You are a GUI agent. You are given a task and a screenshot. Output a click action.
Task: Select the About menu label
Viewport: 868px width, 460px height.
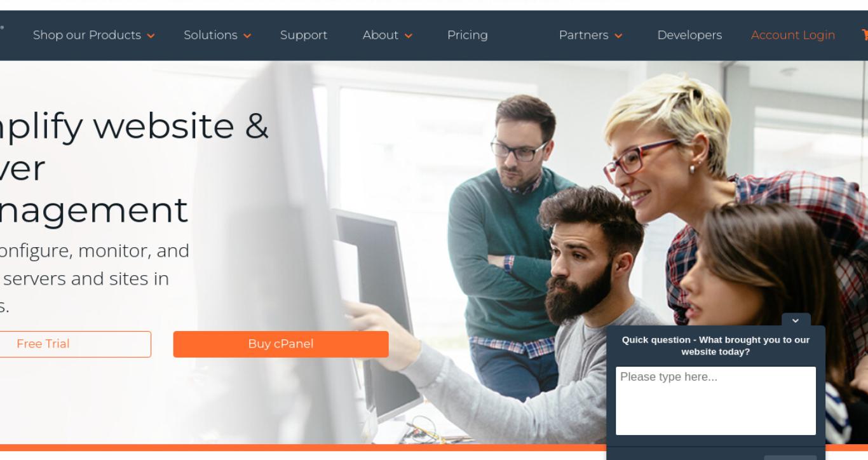click(381, 35)
